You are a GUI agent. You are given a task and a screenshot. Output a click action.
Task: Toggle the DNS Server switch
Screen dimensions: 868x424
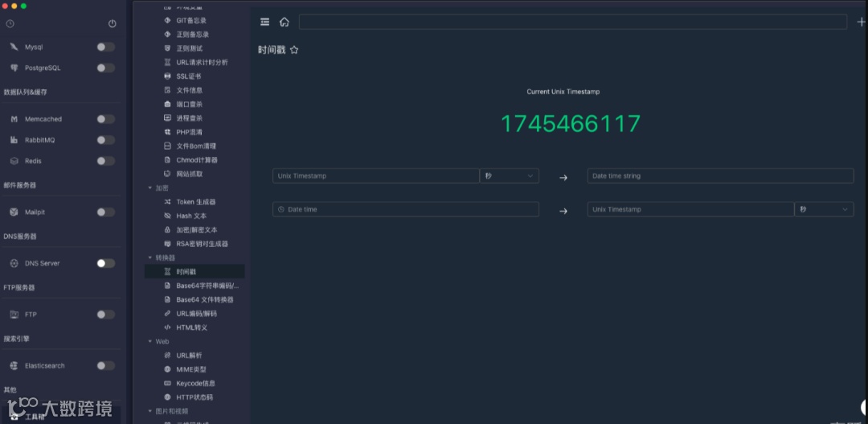(x=106, y=263)
